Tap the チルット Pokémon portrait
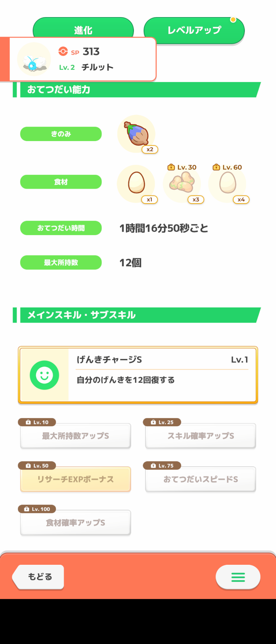The height and width of the screenshot is (644, 276). tap(34, 60)
